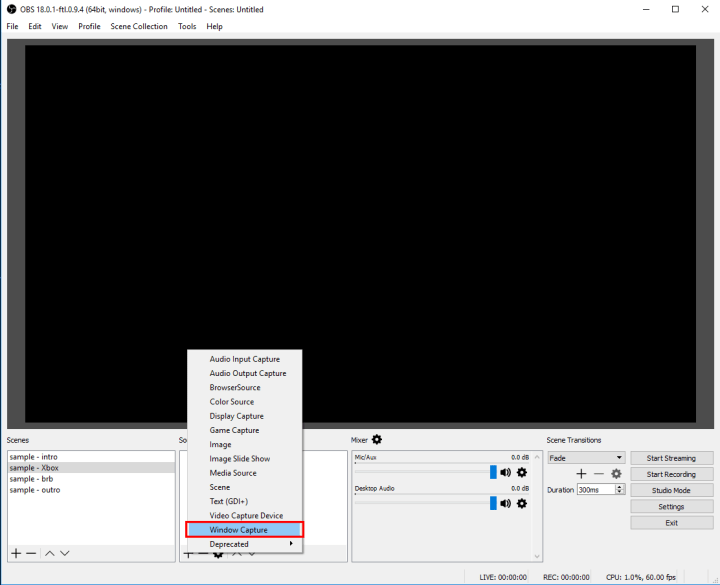Open the Scene Collection menu

139,26
